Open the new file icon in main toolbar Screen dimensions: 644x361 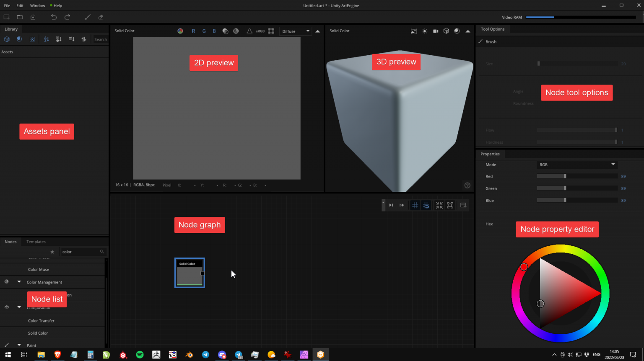point(6,17)
